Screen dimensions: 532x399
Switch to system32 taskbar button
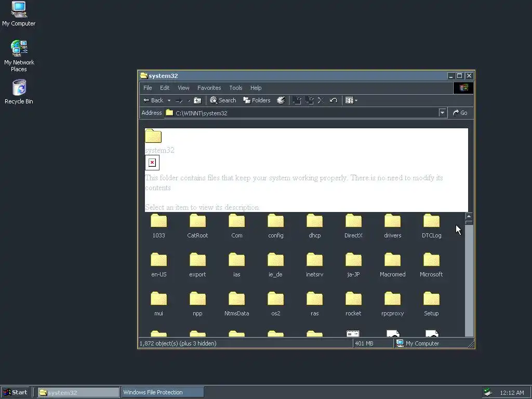click(x=78, y=393)
